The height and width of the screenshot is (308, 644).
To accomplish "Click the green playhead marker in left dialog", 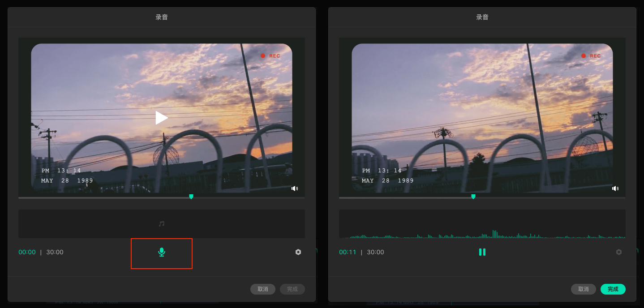I will click(x=191, y=197).
